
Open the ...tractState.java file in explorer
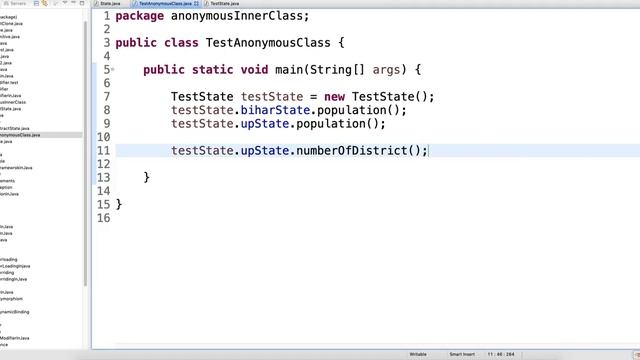[15, 129]
